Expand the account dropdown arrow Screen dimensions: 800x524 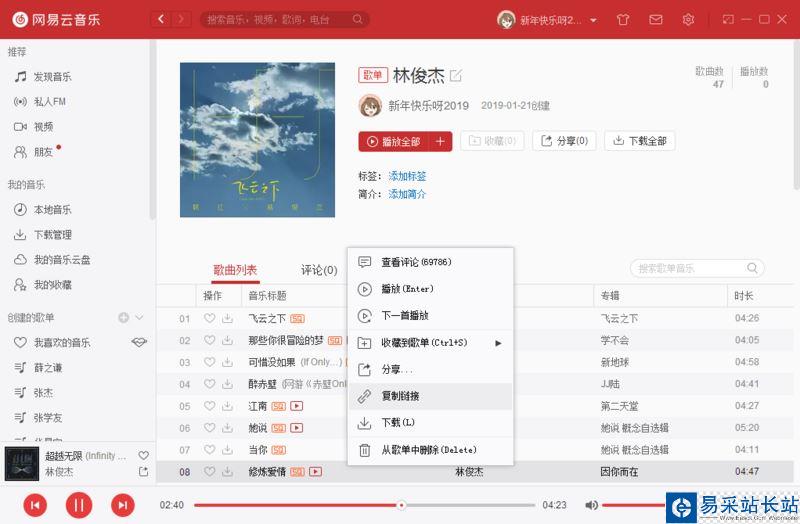coord(593,20)
